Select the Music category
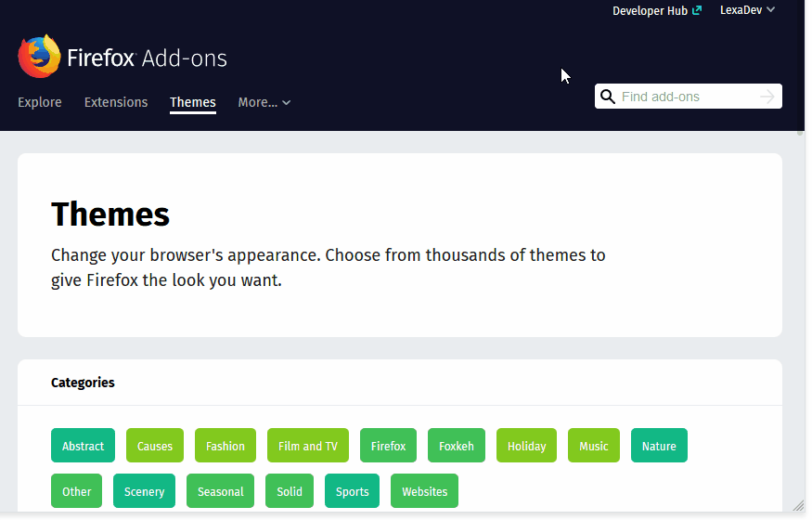Viewport: 812px width, 520px height. coord(596,448)
